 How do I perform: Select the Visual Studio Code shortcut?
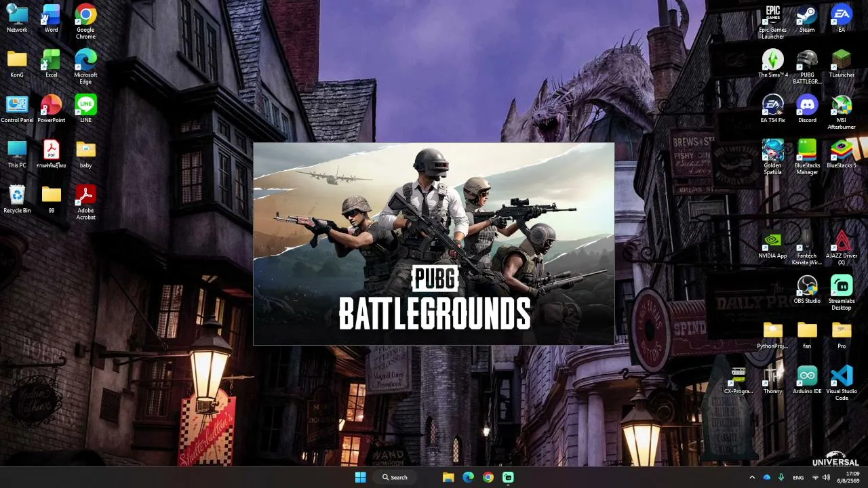pos(842,383)
